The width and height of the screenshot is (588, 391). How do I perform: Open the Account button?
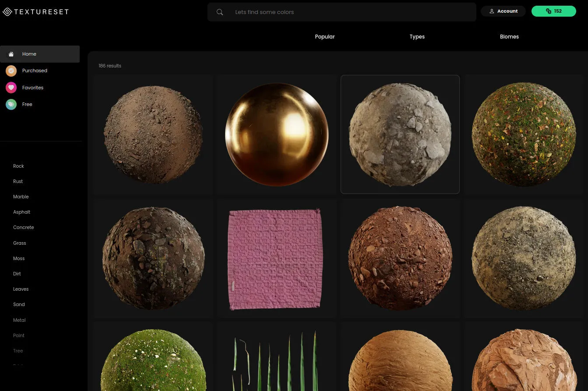tap(503, 11)
